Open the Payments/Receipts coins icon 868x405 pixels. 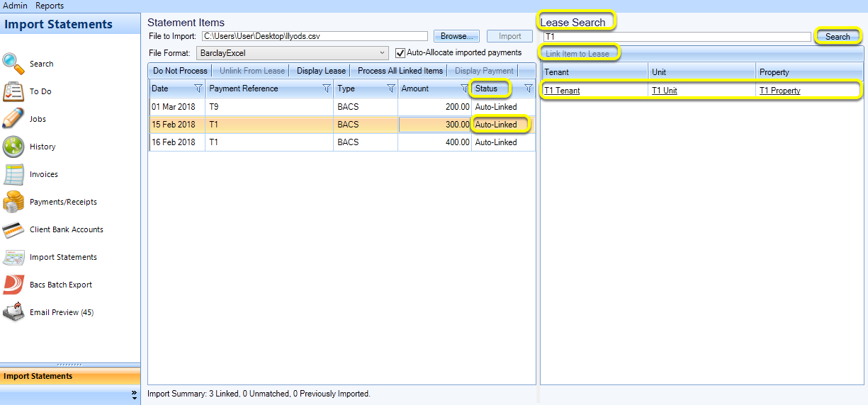click(13, 201)
